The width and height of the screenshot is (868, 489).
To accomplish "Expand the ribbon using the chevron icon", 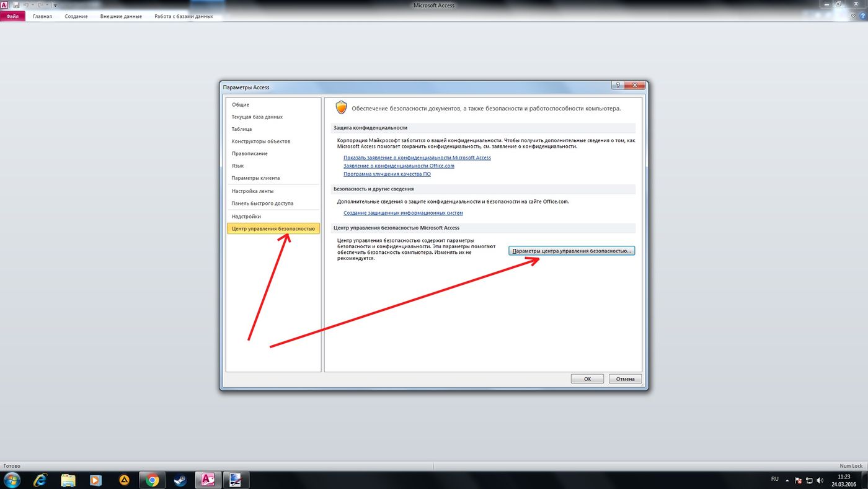I will (x=853, y=16).
